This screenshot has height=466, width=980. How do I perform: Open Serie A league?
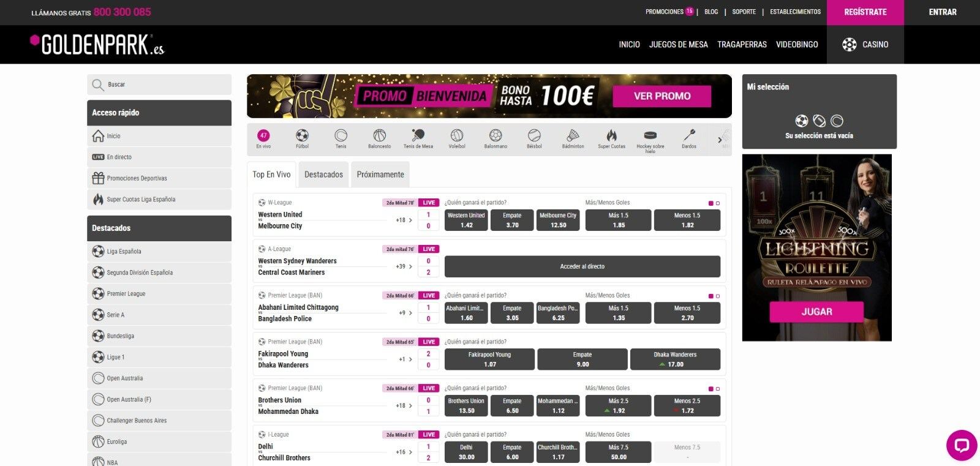pos(159,315)
